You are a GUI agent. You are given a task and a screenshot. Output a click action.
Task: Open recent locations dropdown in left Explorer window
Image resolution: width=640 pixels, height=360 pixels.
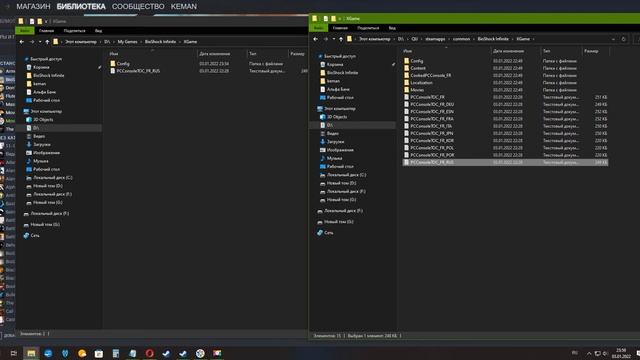coord(40,42)
